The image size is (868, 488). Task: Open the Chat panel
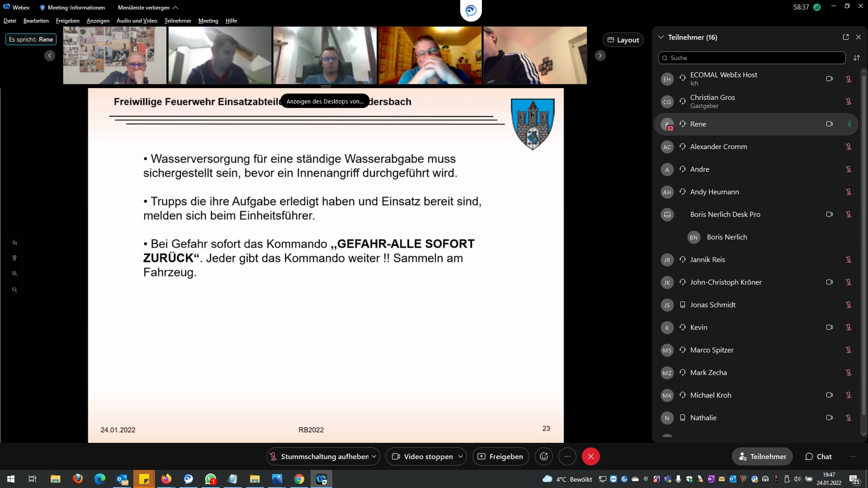click(x=818, y=456)
